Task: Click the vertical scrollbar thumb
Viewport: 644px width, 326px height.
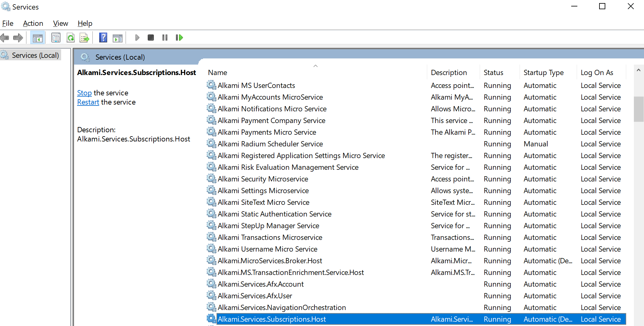Action: point(638,109)
